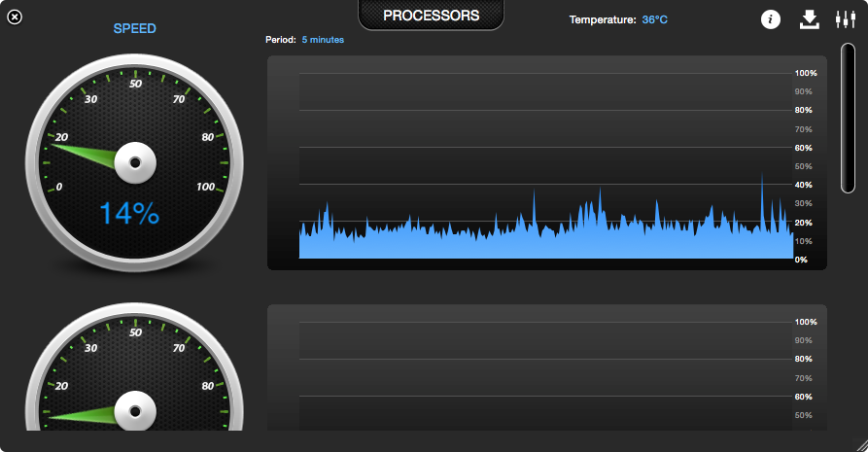868x452 pixels.
Task: Click the info icon
Action: coord(771,19)
